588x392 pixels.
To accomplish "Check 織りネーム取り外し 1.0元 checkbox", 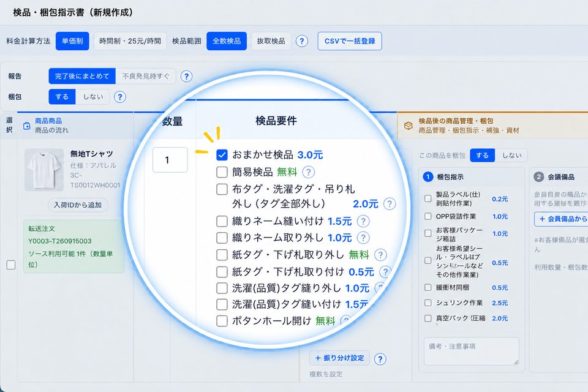I will click(222, 238).
